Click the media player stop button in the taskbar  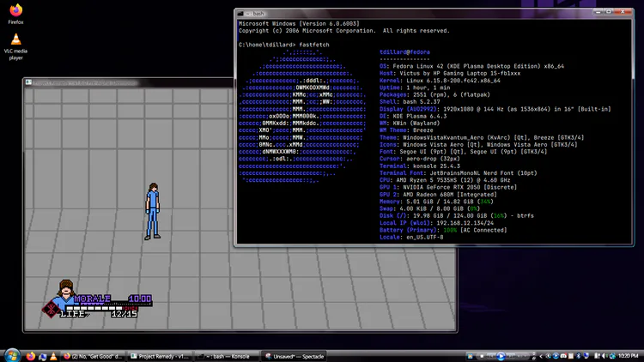pos(482,356)
